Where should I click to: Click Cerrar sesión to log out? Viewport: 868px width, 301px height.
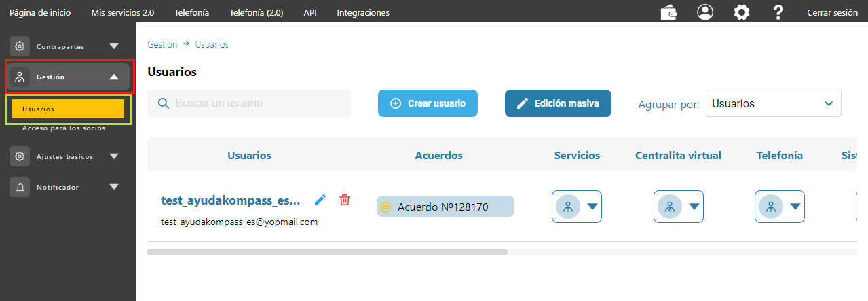tap(832, 12)
